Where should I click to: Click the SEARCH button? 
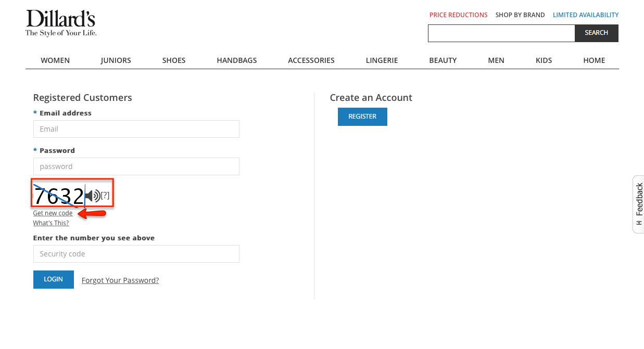click(x=596, y=33)
